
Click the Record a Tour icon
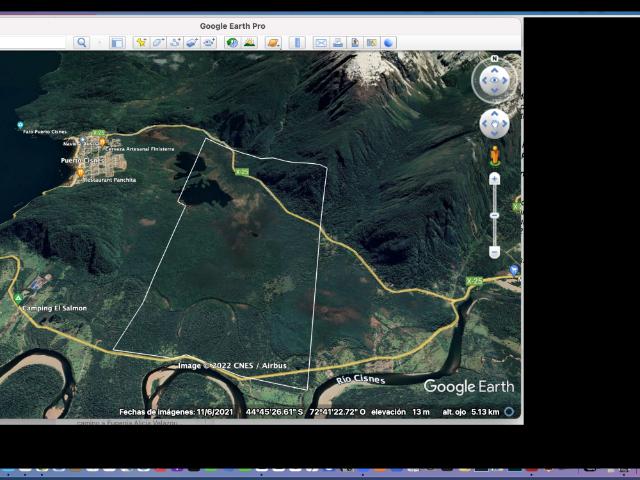[209, 42]
